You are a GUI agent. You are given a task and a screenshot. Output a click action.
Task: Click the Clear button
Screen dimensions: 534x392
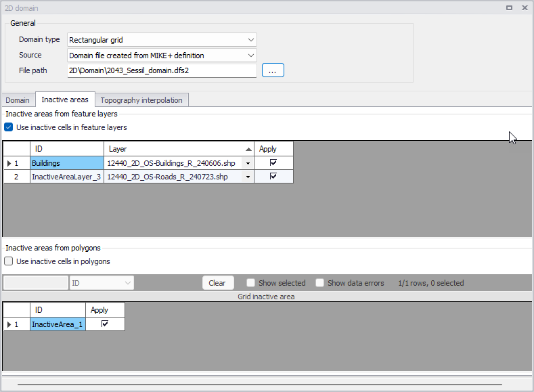218,283
